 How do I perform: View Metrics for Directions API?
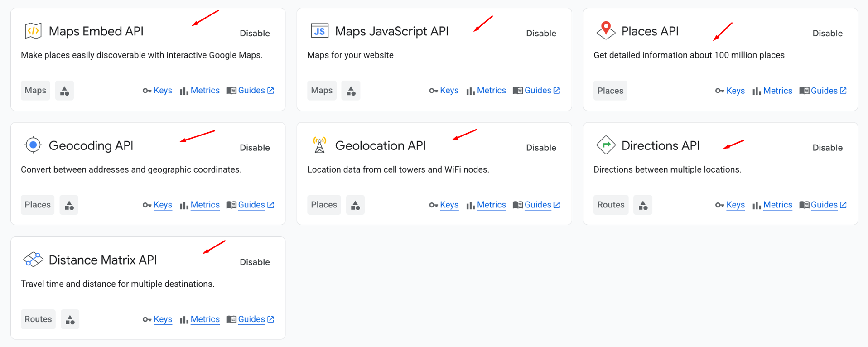[777, 205]
